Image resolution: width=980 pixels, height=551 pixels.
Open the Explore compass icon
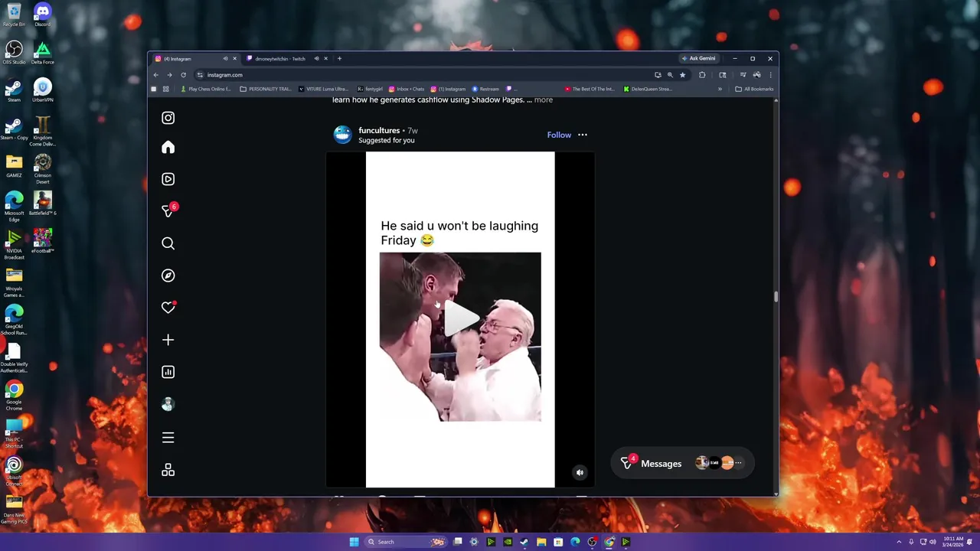tap(168, 275)
